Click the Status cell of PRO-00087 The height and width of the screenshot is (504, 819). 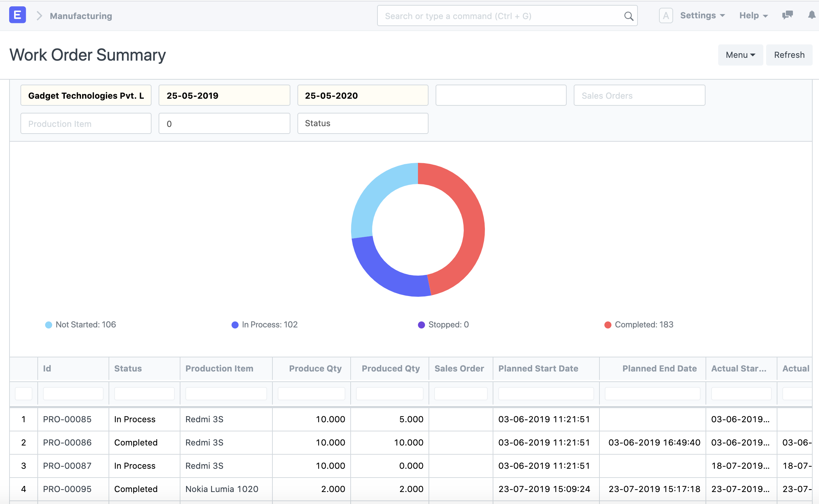[144, 466]
